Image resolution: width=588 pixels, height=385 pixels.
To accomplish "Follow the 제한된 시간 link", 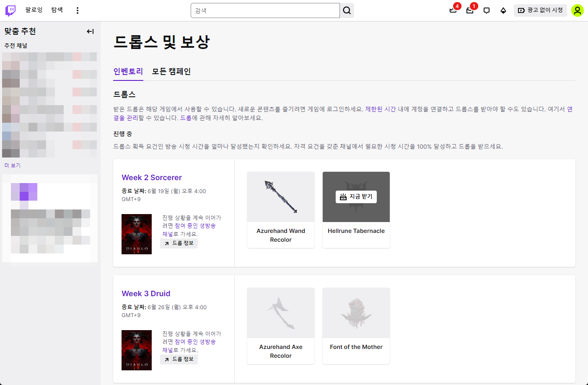I will point(381,109).
